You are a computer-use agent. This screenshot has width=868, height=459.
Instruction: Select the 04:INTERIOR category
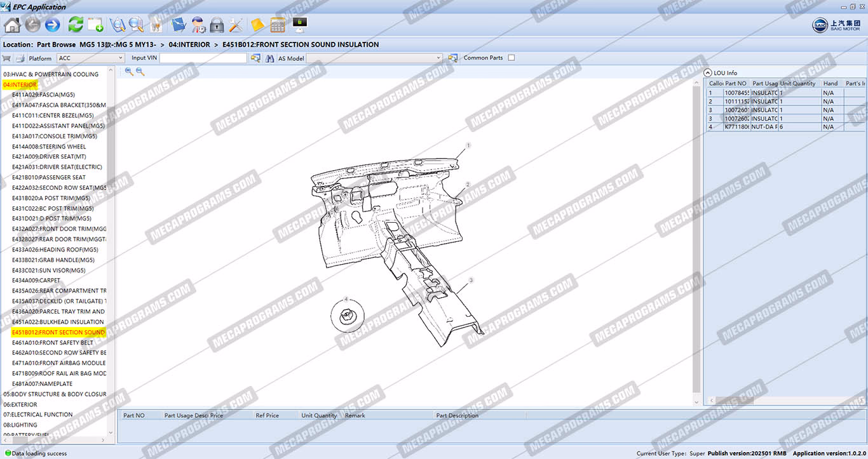point(20,84)
